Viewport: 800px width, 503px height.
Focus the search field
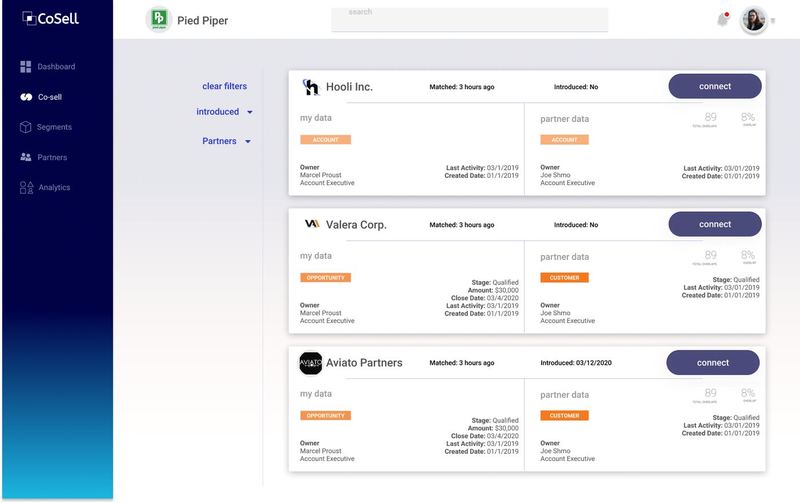coord(469,19)
